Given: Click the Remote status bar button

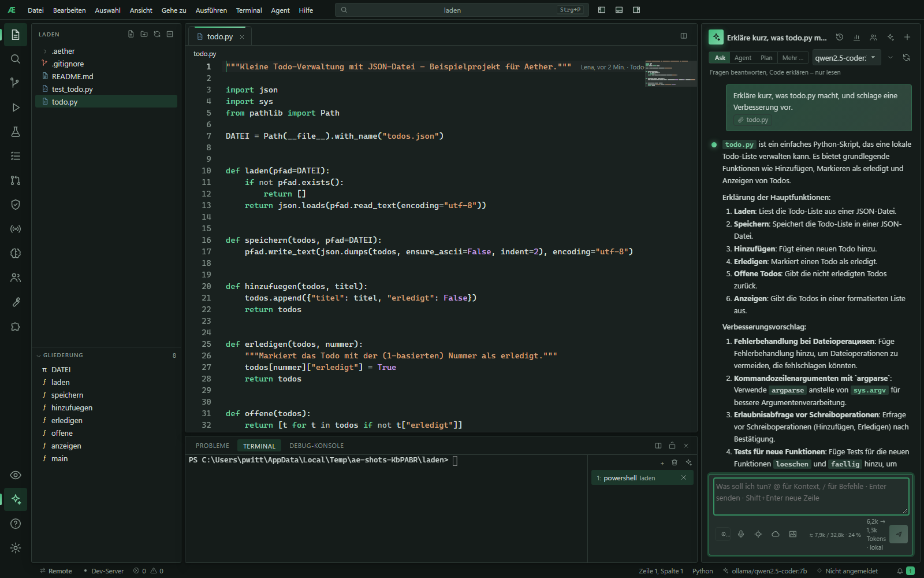Looking at the screenshot, I should pos(56,570).
